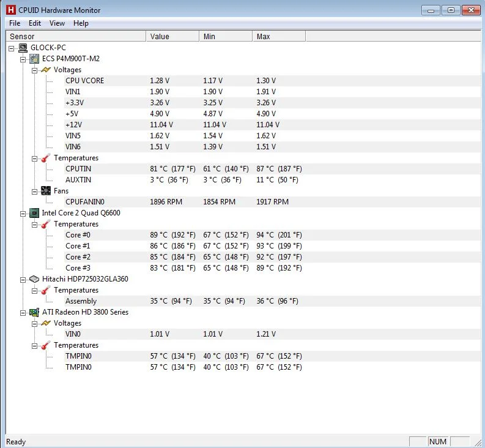This screenshot has height=448, width=485.
Task: Click the Ready status bar text
Action: [x=16, y=442]
